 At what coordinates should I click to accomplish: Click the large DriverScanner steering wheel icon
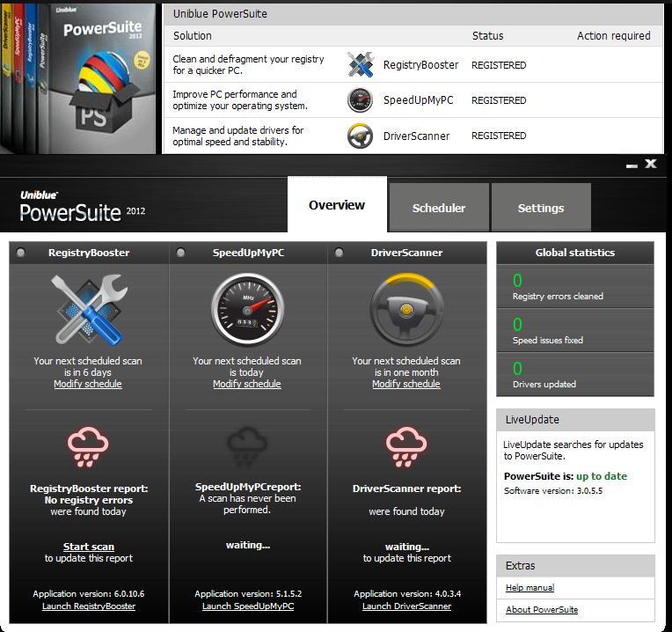pyautogui.click(x=406, y=310)
